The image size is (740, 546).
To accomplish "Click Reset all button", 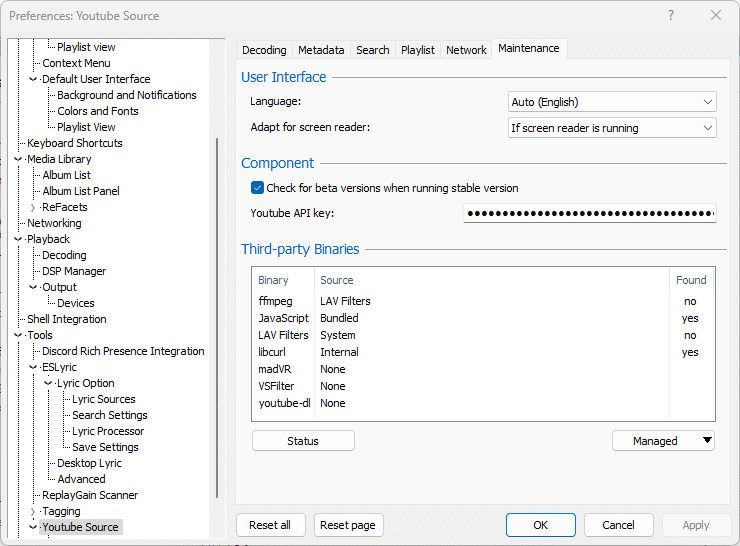I will coord(270,525).
